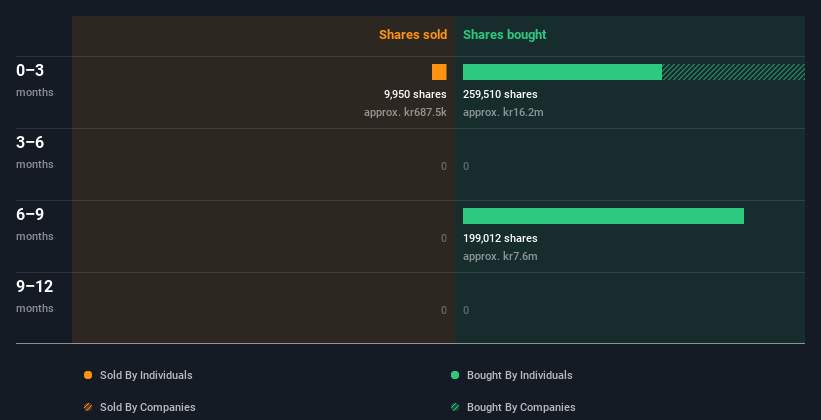The image size is (821, 420).
Task: Click the striped Sold By Companies legend dot
Action: coord(88,407)
